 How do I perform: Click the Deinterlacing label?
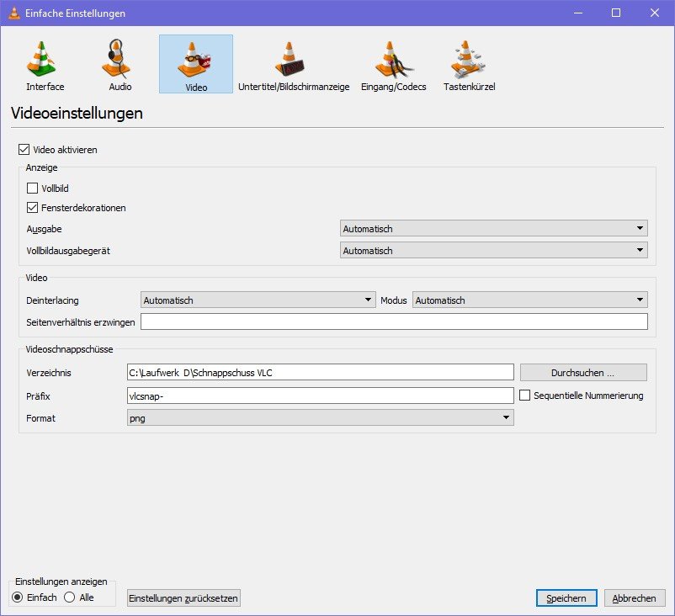coord(52,300)
